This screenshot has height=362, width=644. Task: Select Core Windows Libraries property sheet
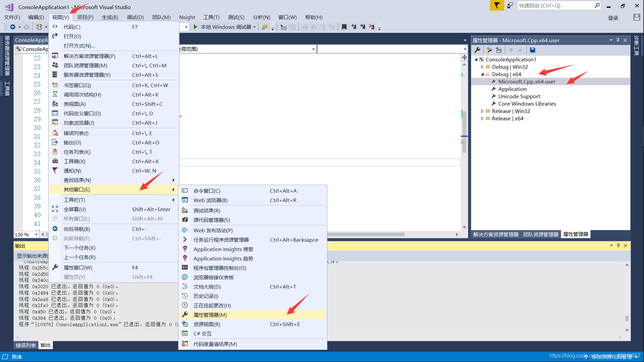527,104
